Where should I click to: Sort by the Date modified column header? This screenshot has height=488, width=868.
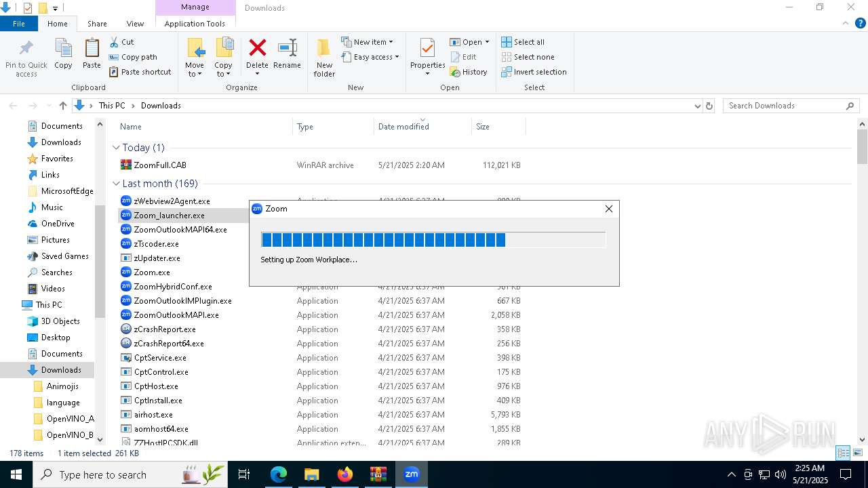(x=403, y=127)
